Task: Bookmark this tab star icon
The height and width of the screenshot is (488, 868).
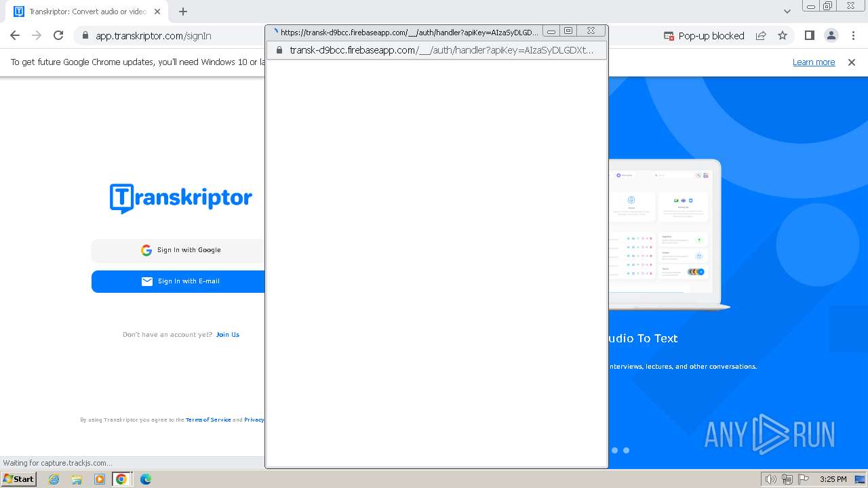Action: tap(783, 36)
